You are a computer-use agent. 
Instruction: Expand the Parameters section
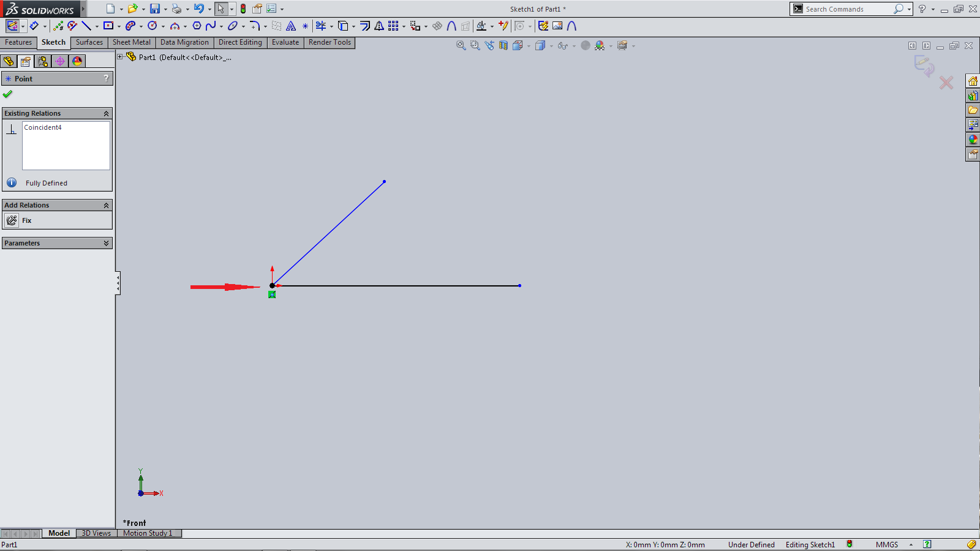click(x=106, y=243)
